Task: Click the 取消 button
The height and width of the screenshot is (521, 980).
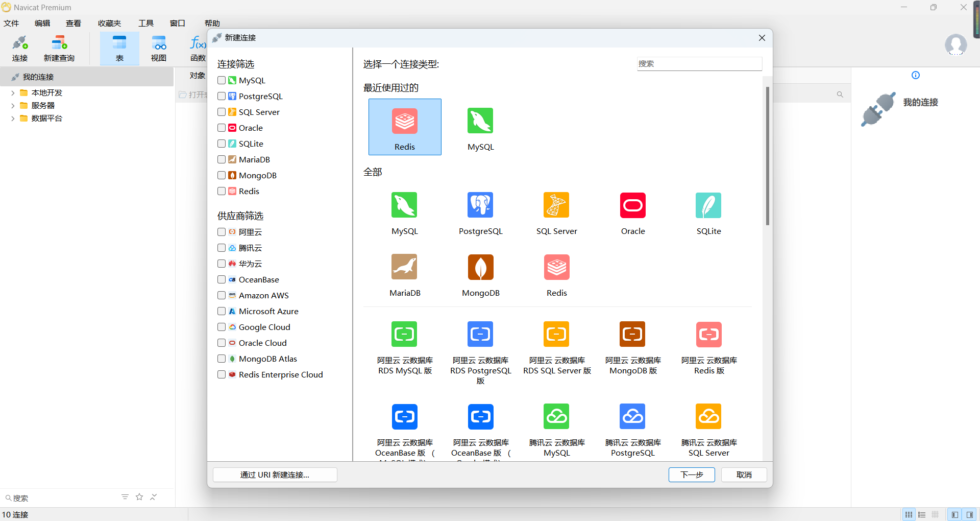Action: pyautogui.click(x=744, y=475)
